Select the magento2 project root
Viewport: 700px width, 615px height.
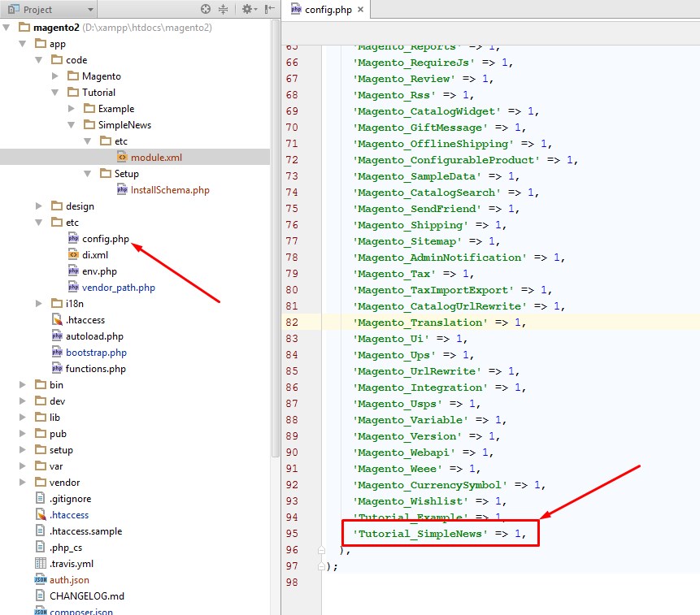pos(56,28)
